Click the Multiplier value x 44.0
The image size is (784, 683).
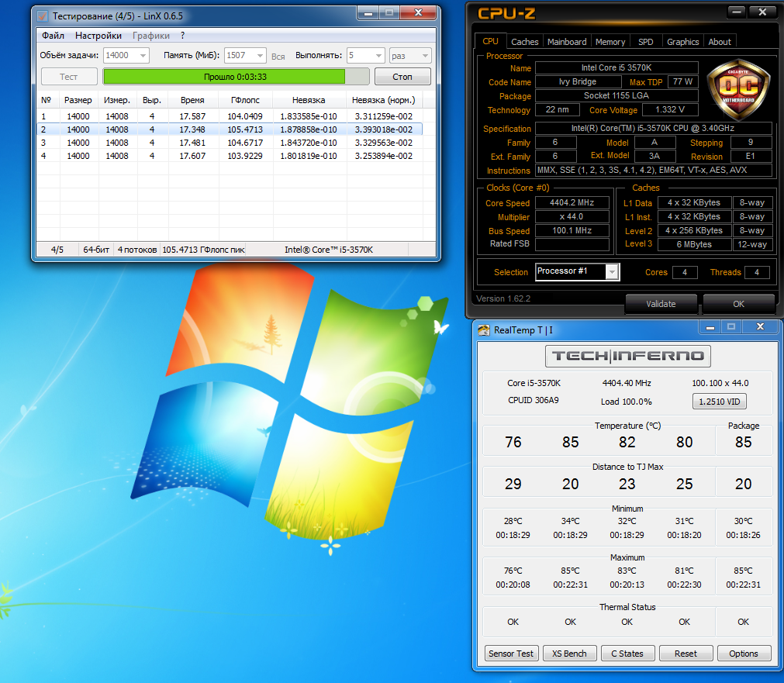point(572,216)
